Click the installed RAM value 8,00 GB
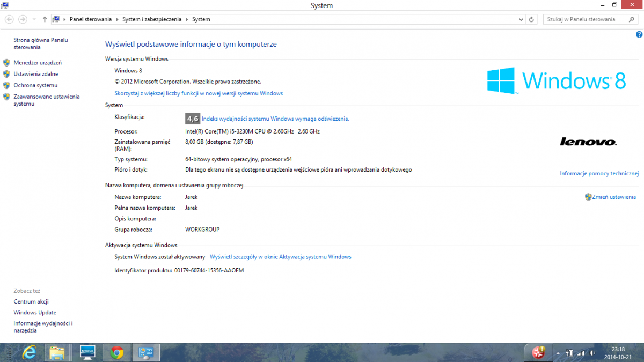The width and height of the screenshot is (644, 362). click(x=219, y=142)
